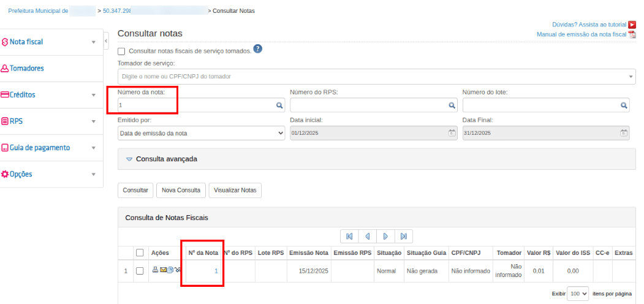Check the select-all checkbox in table header

[140, 253]
